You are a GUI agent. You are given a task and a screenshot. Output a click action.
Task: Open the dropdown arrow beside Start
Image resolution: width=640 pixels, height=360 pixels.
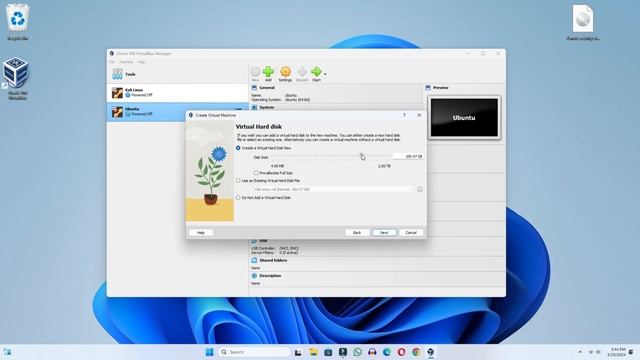pyautogui.click(x=325, y=74)
